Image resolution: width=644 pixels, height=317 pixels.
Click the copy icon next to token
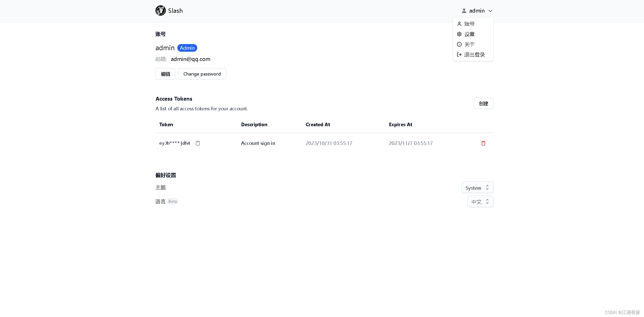tap(198, 143)
